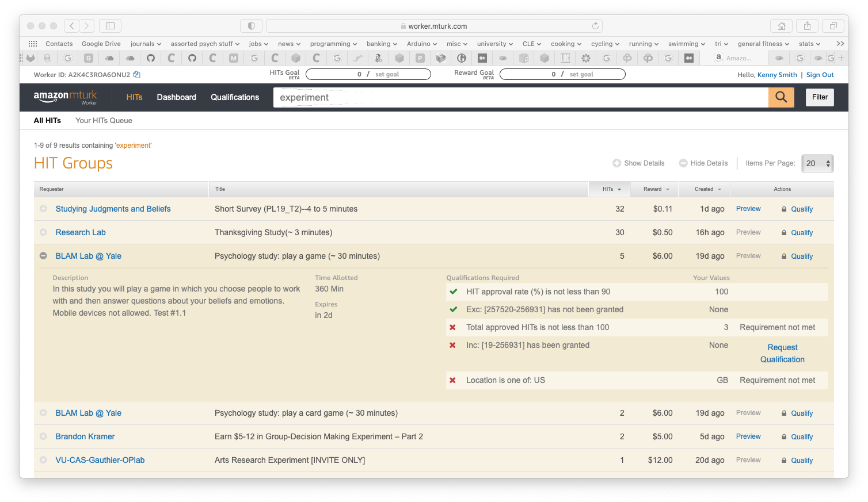The image size is (868, 502).
Task: Click the Safari home icon
Action: (x=781, y=26)
